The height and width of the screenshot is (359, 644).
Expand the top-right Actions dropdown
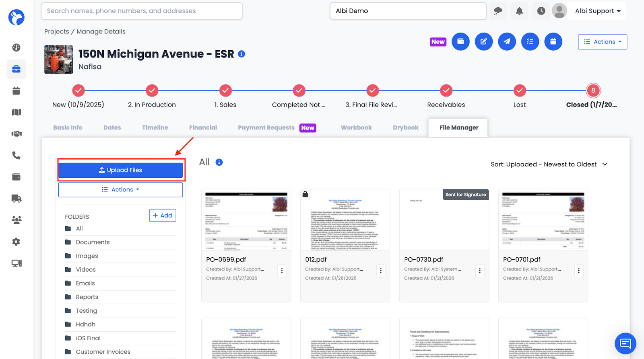point(602,42)
